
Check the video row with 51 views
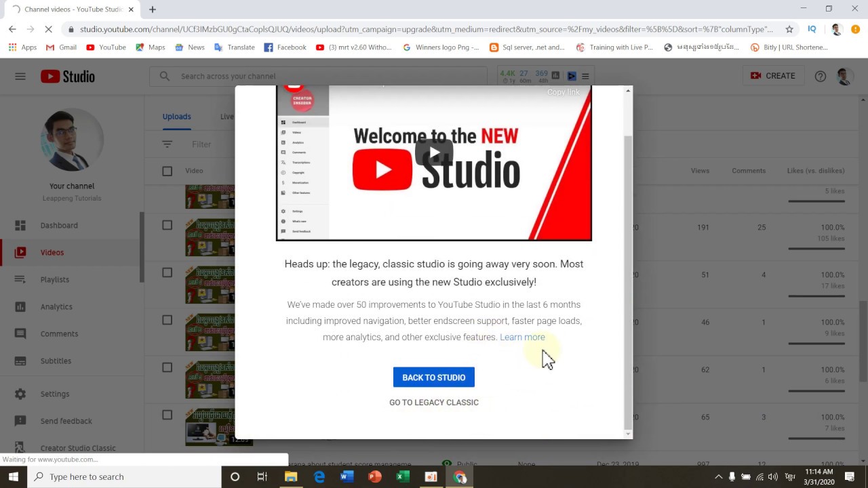coord(167,272)
